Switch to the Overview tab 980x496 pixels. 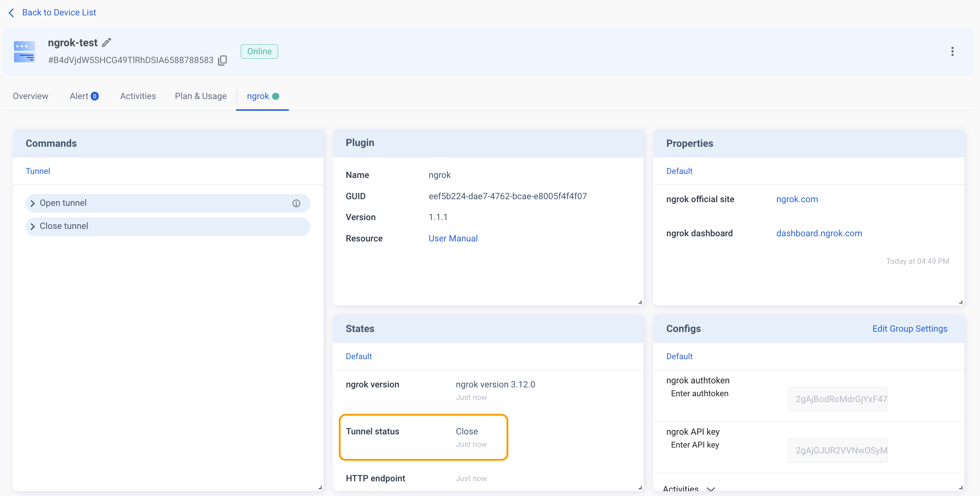pyautogui.click(x=30, y=96)
